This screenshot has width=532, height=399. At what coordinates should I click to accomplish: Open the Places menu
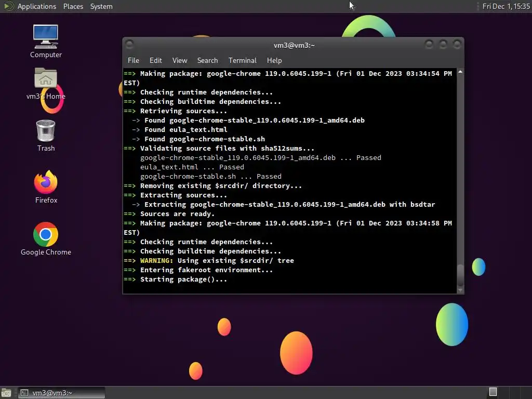(x=73, y=6)
